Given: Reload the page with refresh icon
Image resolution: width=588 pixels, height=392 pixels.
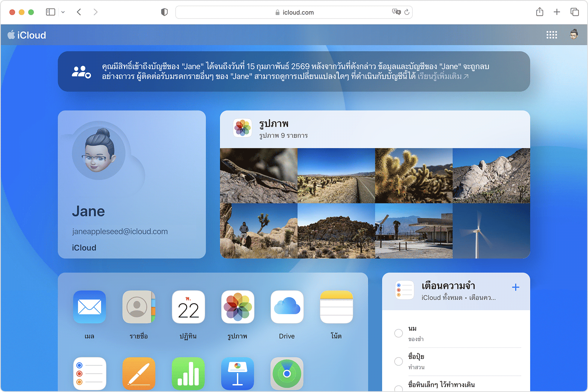Looking at the screenshot, I should [407, 12].
